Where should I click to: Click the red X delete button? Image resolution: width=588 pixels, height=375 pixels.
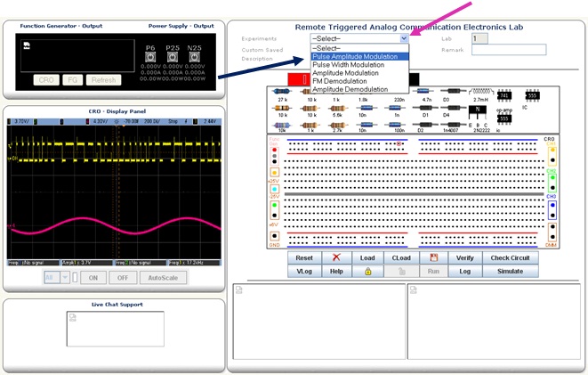coord(336,257)
